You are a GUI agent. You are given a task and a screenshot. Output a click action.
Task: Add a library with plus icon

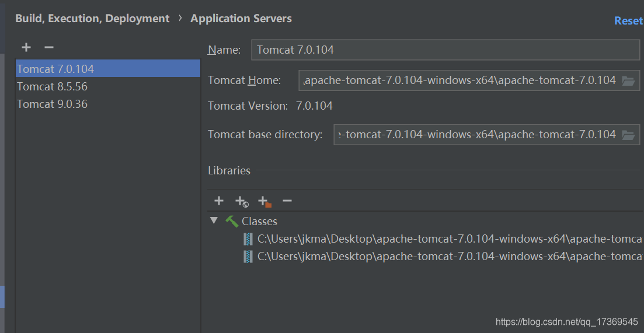click(219, 201)
